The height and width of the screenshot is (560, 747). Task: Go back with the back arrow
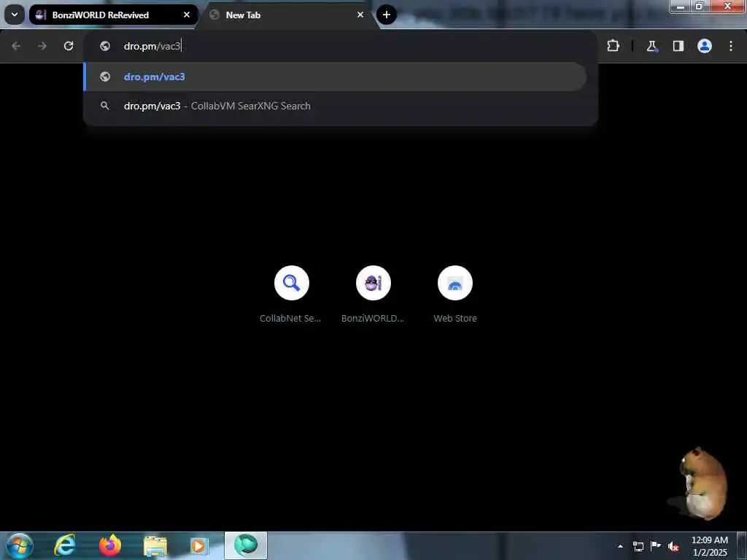16,46
